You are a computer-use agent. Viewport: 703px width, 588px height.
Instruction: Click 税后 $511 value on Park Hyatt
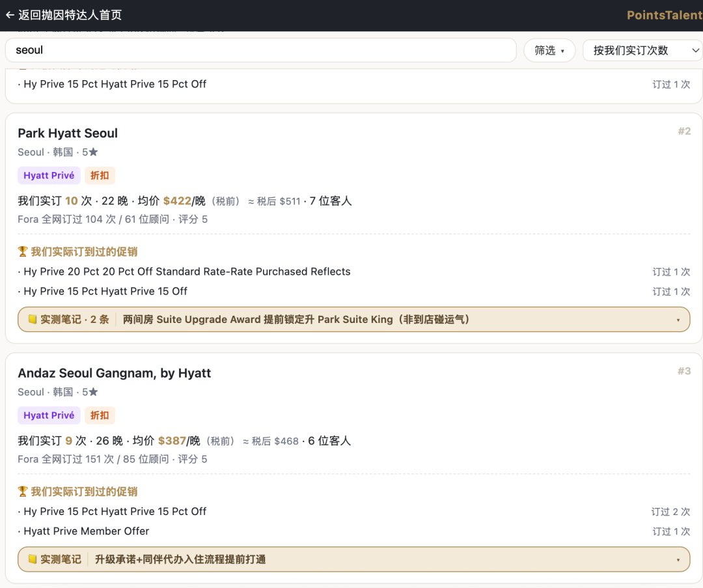tap(279, 201)
